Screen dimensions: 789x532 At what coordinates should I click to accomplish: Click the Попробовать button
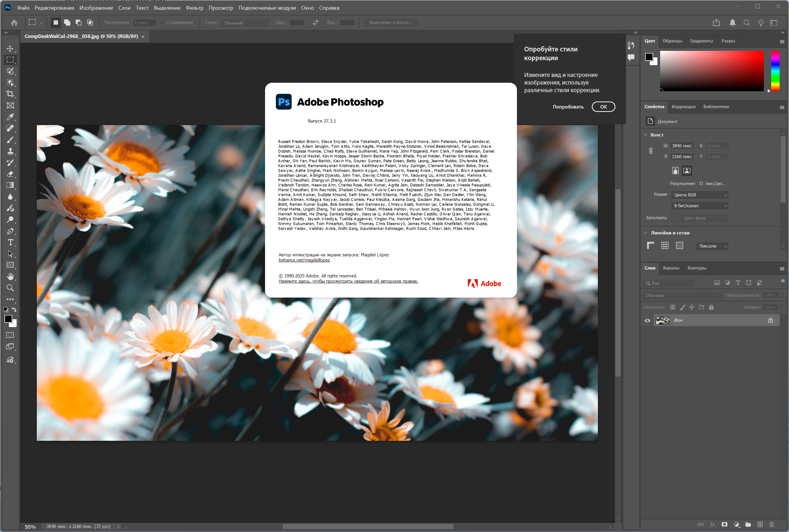coord(568,107)
